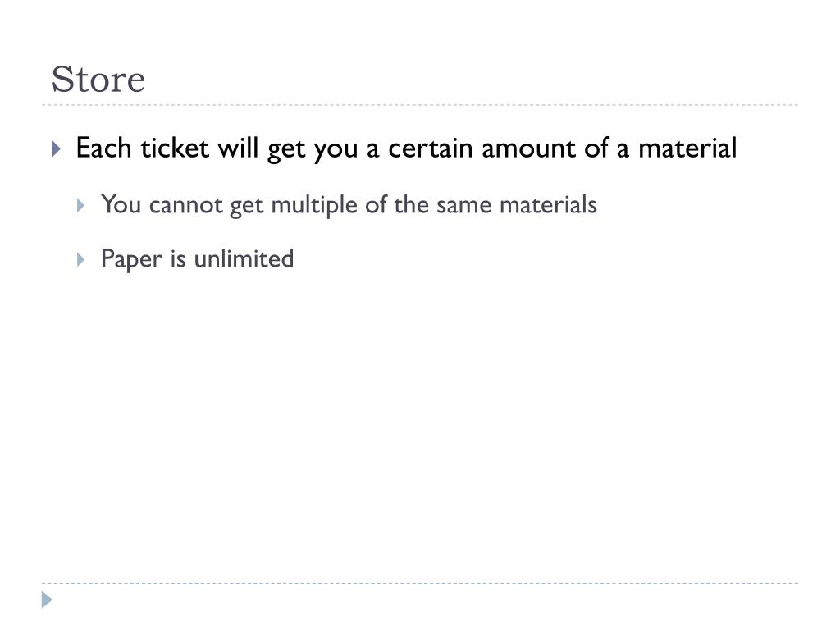
Task: Click the word "get" in second bullet
Action: pos(244,204)
